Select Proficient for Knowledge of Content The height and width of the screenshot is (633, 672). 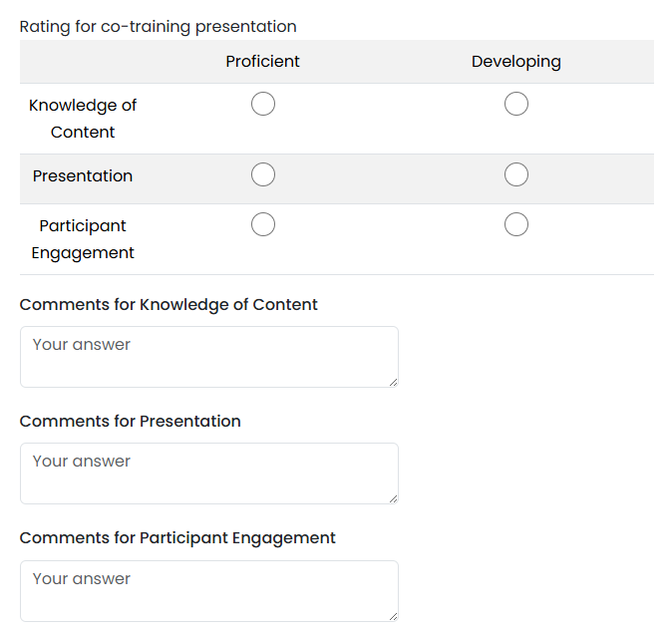click(x=262, y=104)
